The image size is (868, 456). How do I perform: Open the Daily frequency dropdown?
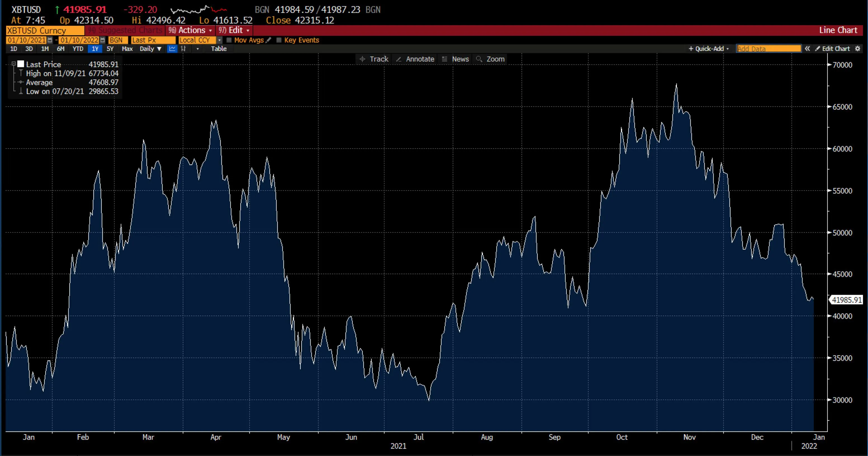[x=151, y=49]
